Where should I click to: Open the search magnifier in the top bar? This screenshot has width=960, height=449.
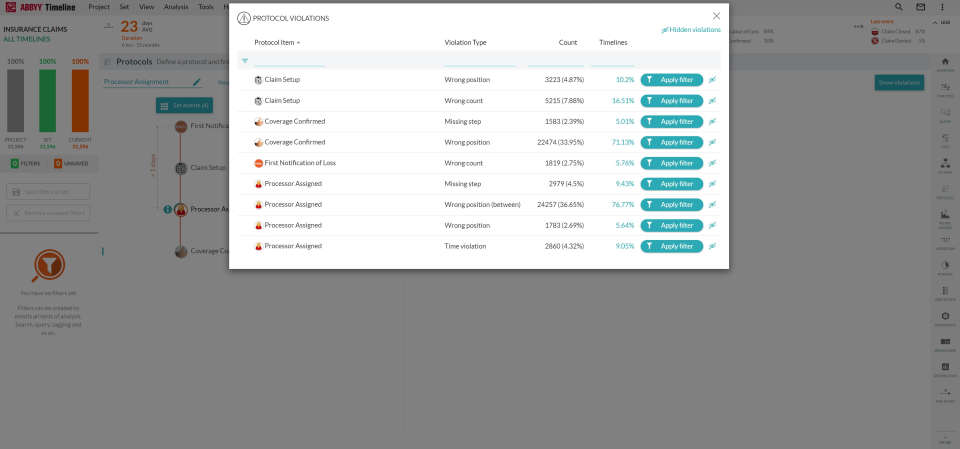pos(898,7)
